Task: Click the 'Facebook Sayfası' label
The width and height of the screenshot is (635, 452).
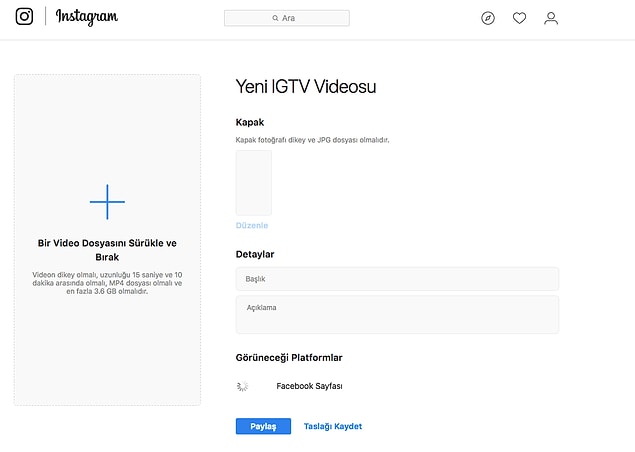Action: (309, 386)
